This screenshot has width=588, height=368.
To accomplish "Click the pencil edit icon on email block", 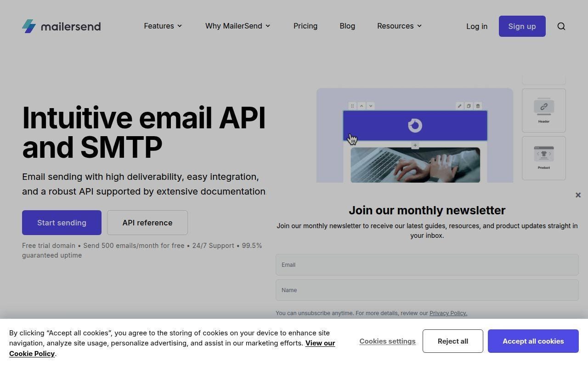I will click(x=459, y=106).
